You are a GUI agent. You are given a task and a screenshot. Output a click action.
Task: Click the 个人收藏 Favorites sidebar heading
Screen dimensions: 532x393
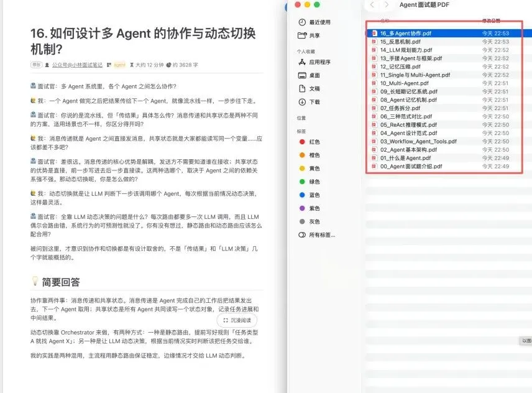(x=306, y=52)
